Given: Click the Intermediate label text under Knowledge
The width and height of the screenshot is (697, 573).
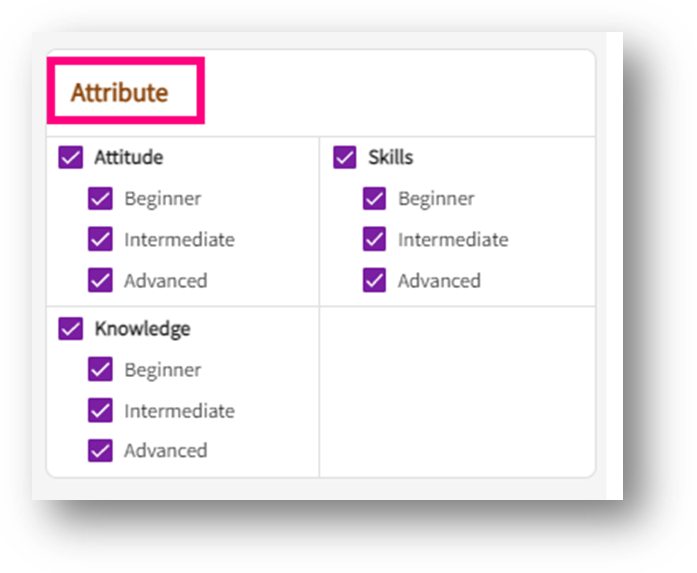Looking at the screenshot, I should coord(179,411).
